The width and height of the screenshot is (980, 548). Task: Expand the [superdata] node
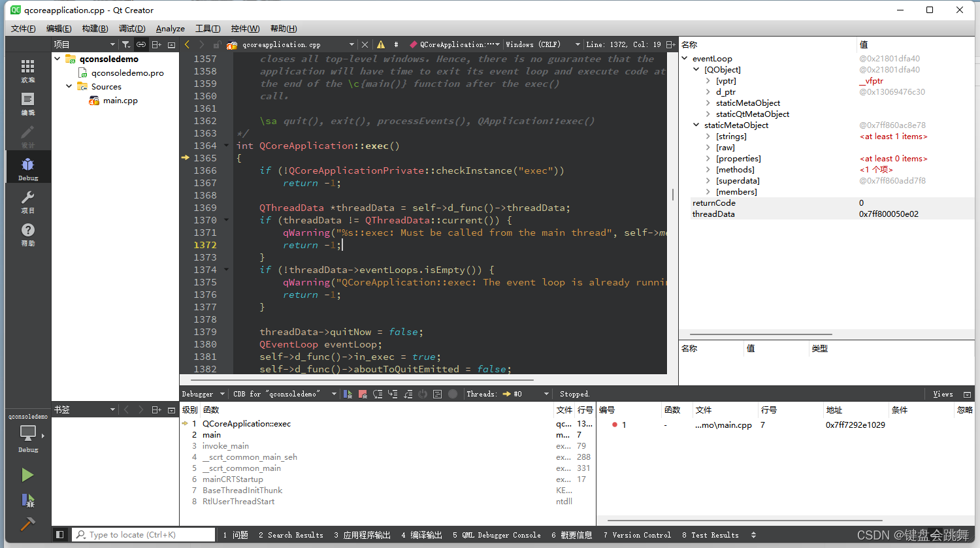coord(708,180)
